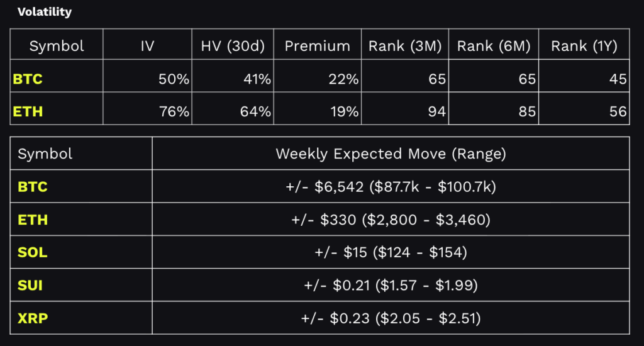Click the Volatility section heading
The width and height of the screenshot is (644, 346).
point(45,12)
